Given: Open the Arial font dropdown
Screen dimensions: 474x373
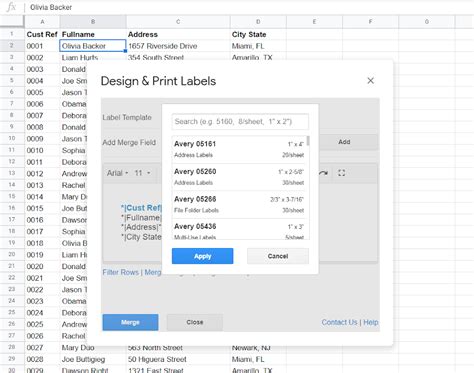Looking at the screenshot, I should click(x=117, y=173).
